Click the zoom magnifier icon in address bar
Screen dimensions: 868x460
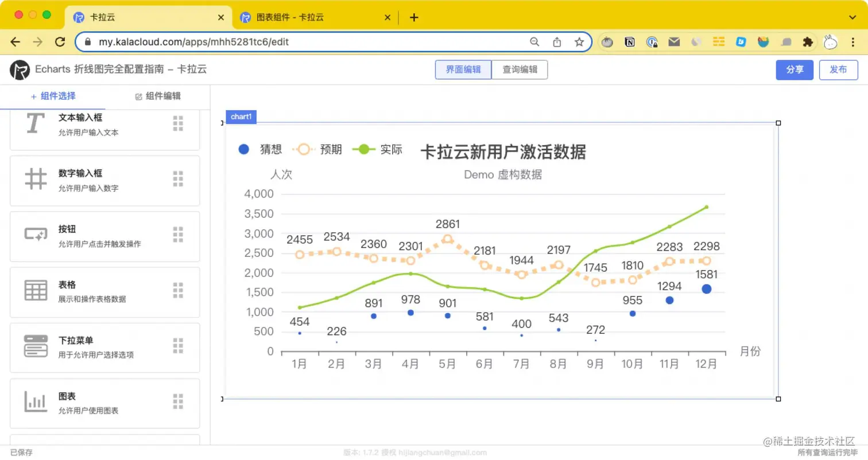534,42
